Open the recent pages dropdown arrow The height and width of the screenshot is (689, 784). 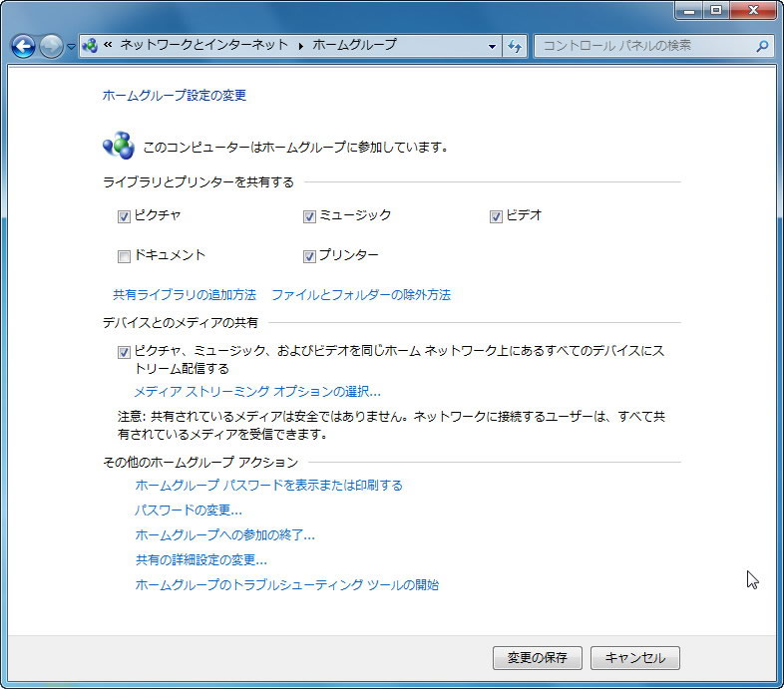click(x=71, y=47)
